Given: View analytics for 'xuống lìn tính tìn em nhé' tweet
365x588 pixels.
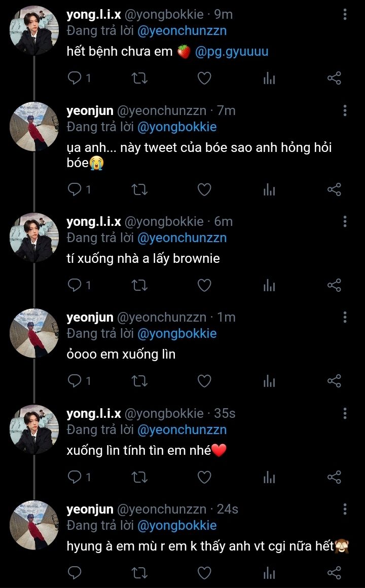Looking at the screenshot, I should pos(269,477).
